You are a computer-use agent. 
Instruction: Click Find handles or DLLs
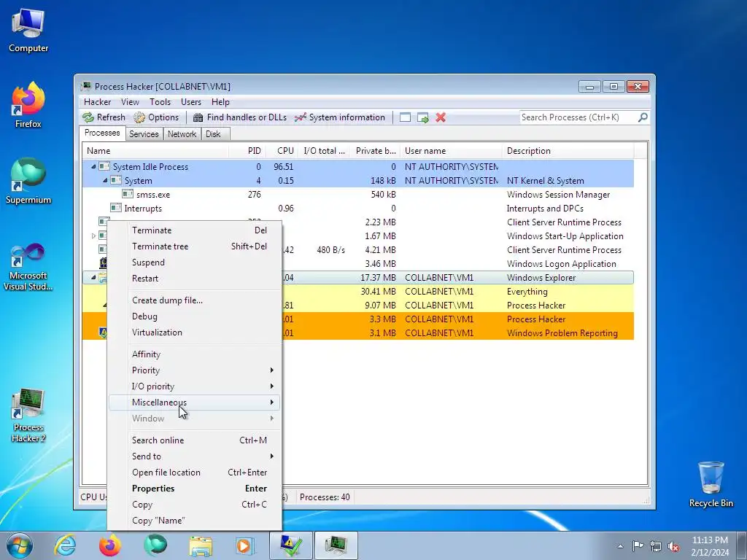pos(240,117)
